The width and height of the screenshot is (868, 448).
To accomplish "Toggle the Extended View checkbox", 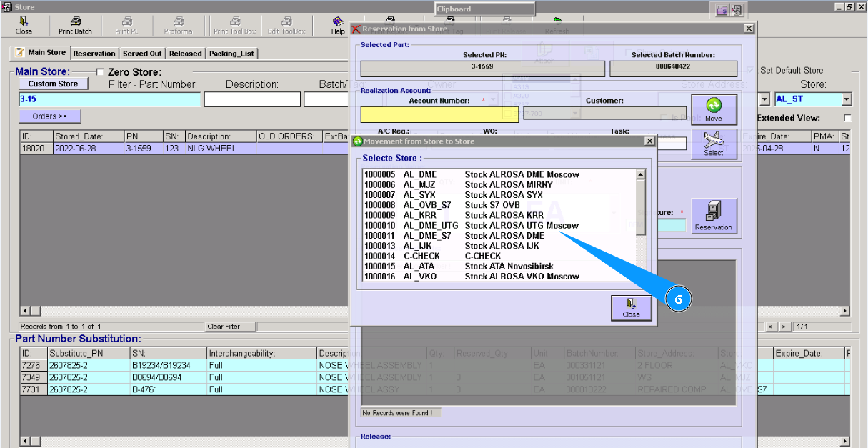I will [x=848, y=118].
